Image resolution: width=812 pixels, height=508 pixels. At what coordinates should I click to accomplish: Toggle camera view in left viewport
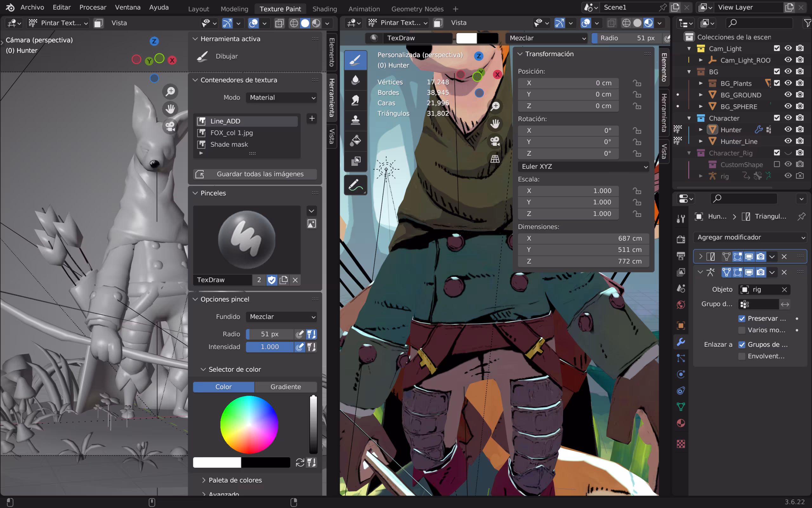170,126
